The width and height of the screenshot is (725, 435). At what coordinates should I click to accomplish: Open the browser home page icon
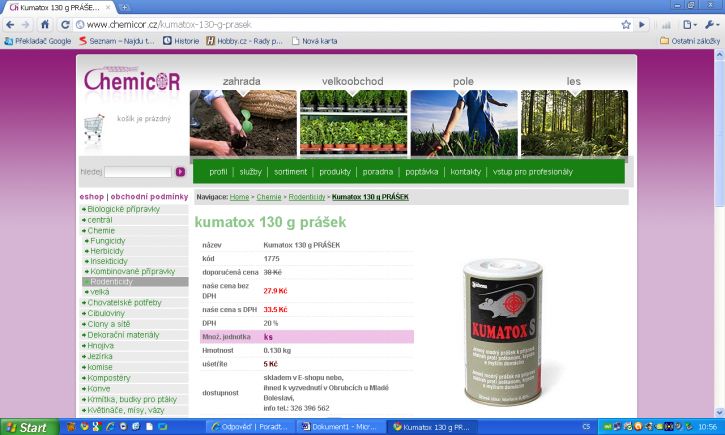(x=45, y=25)
